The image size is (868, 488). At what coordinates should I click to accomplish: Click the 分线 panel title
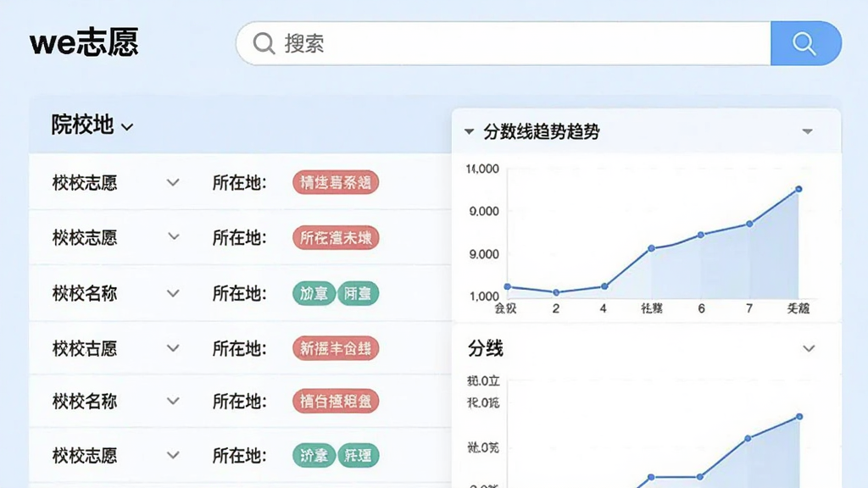pos(486,348)
